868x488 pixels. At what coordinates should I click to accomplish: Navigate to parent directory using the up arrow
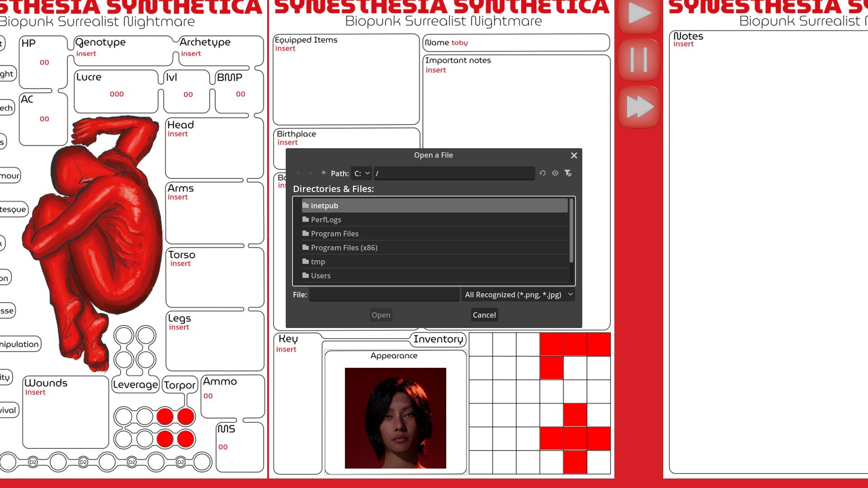(x=324, y=173)
